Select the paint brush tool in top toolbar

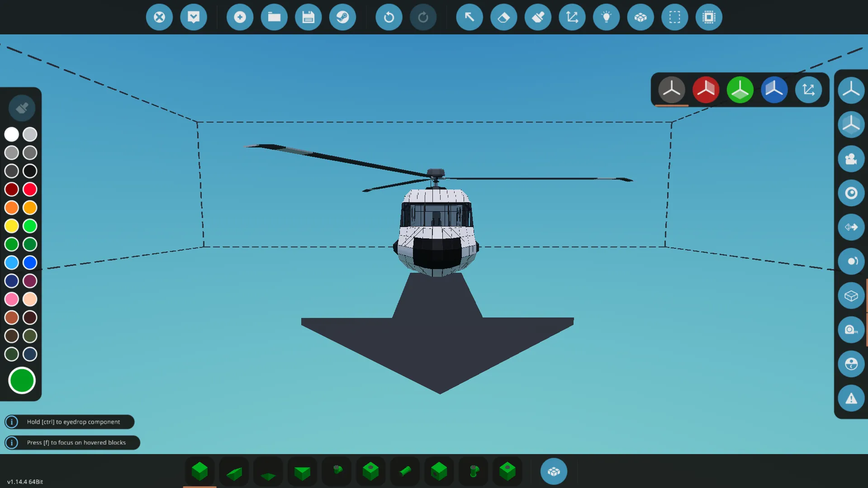[538, 17]
